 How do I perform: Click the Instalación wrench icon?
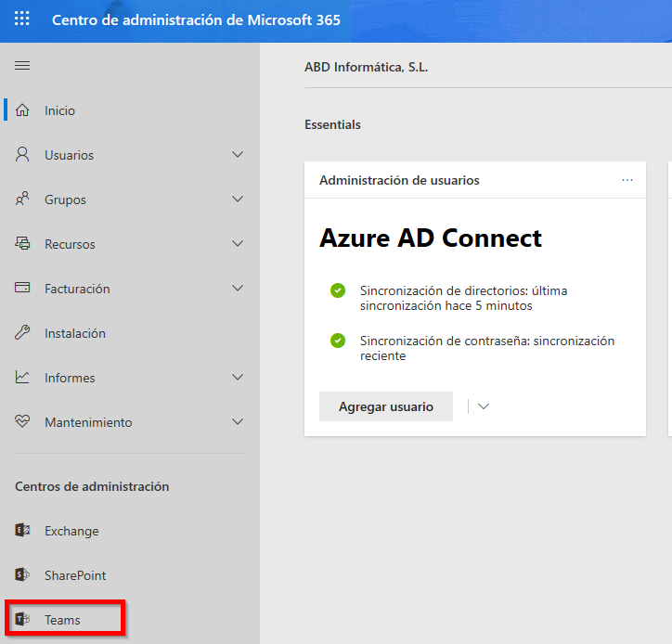coord(22,332)
